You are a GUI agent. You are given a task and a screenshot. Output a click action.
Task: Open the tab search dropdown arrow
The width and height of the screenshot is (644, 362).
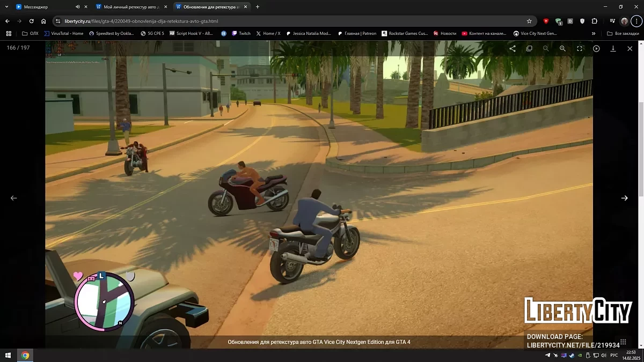[x=6, y=7]
